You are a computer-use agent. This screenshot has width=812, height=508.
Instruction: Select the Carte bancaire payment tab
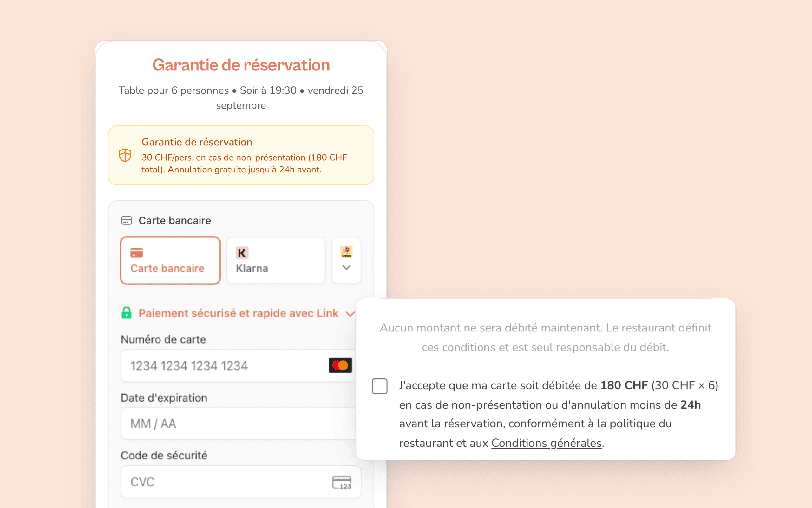tap(170, 260)
